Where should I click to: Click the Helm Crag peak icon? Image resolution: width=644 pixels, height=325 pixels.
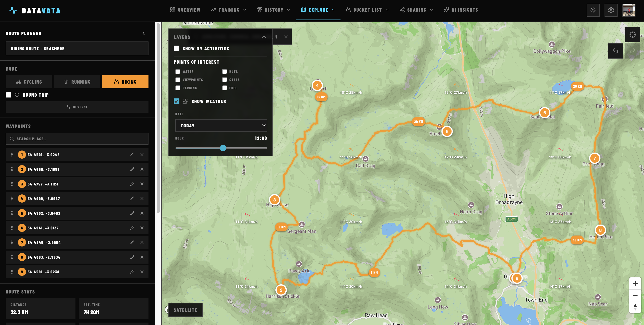click(471, 205)
